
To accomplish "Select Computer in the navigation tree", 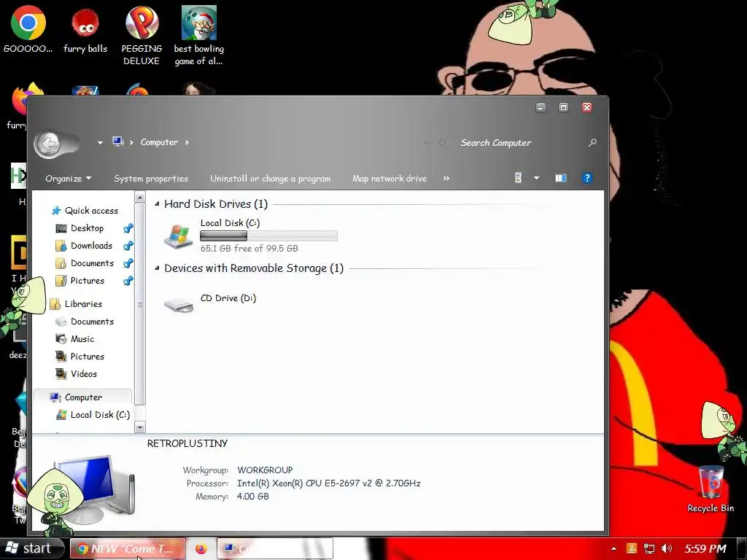I will (x=82, y=397).
